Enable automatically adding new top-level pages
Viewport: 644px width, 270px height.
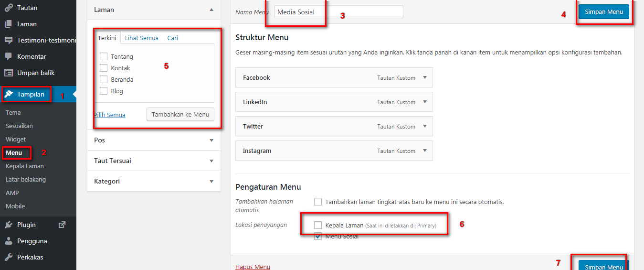click(x=318, y=202)
